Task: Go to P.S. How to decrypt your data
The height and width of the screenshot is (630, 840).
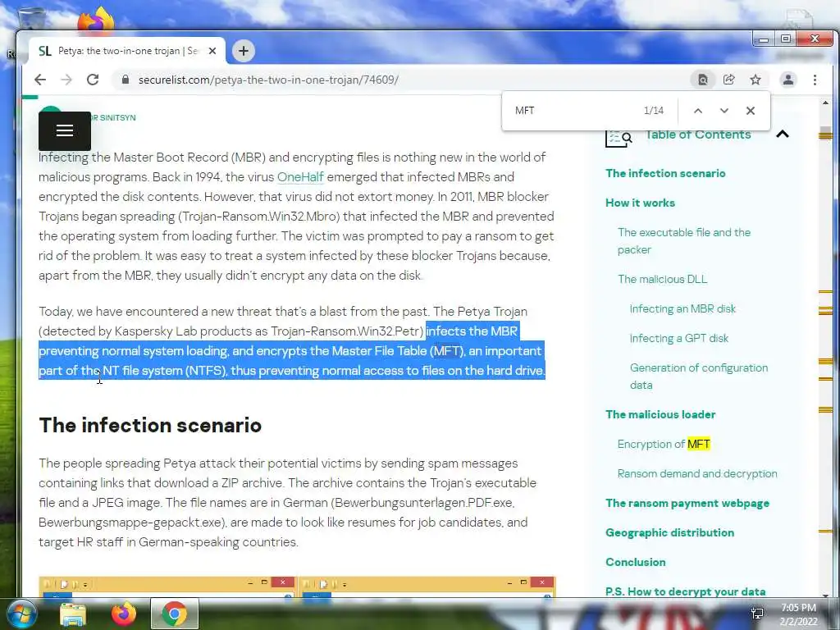Action: [x=685, y=591]
